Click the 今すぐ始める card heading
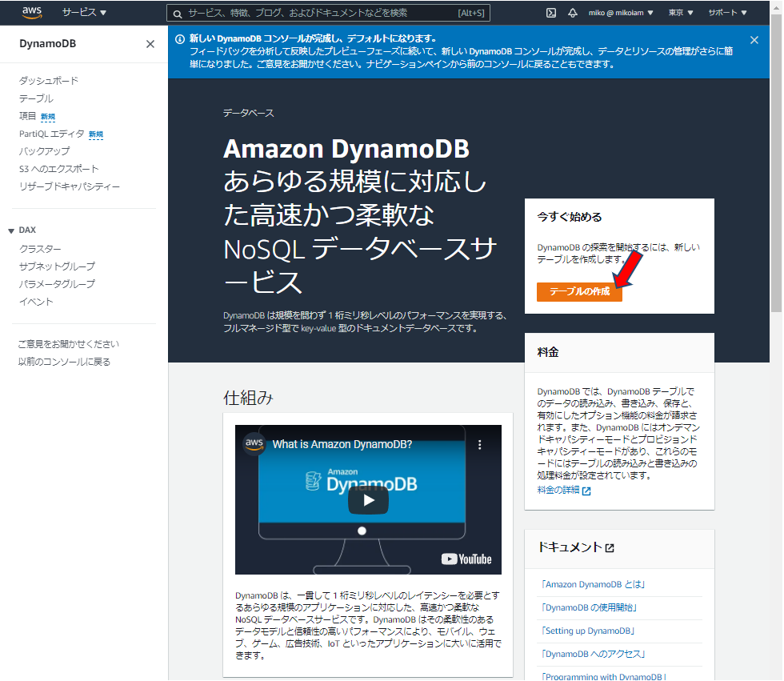Screen dimensions: 784x681 point(570,217)
